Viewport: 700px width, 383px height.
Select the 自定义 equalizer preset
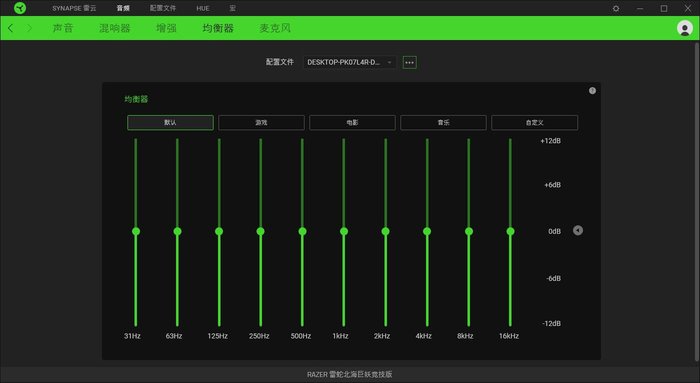tap(534, 123)
